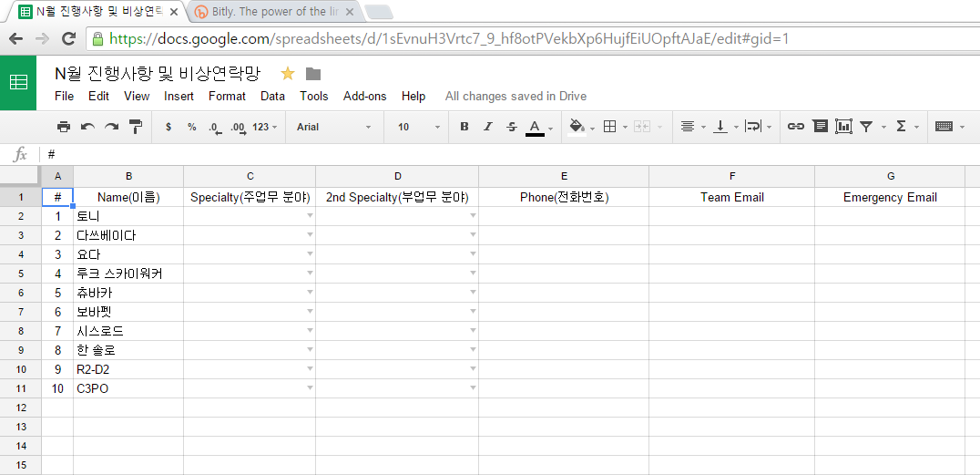Insert a comment using toolbar icon
Viewport: 980px width, 475px height.
[820, 127]
